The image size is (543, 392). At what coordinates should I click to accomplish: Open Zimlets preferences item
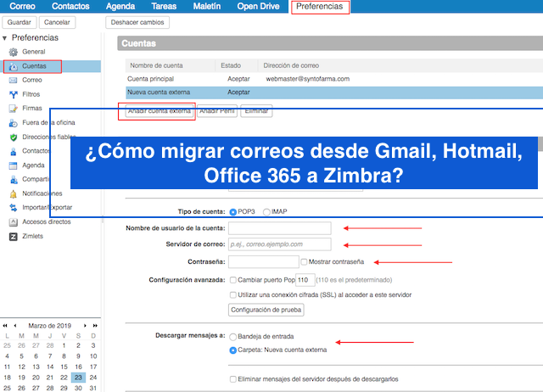coord(32,236)
